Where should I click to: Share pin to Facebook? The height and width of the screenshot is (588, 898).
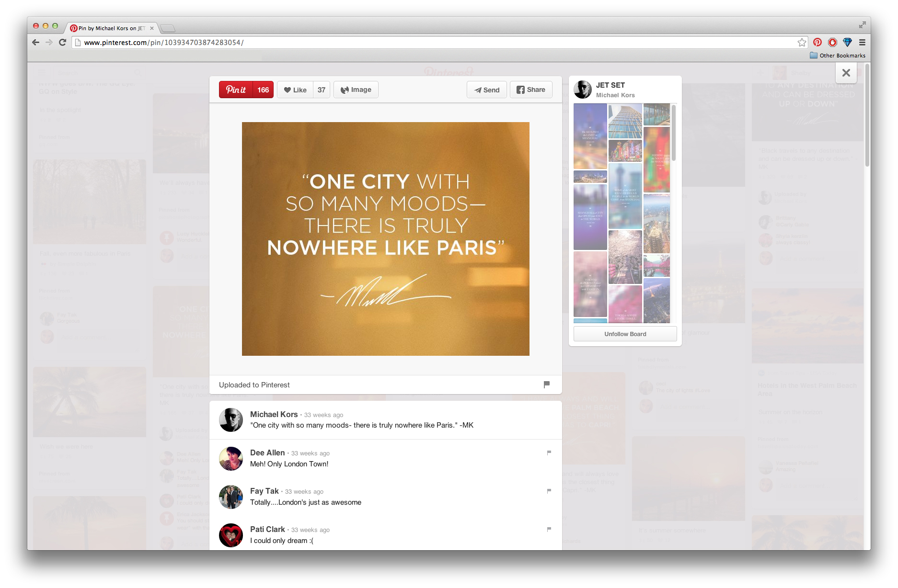coord(531,90)
